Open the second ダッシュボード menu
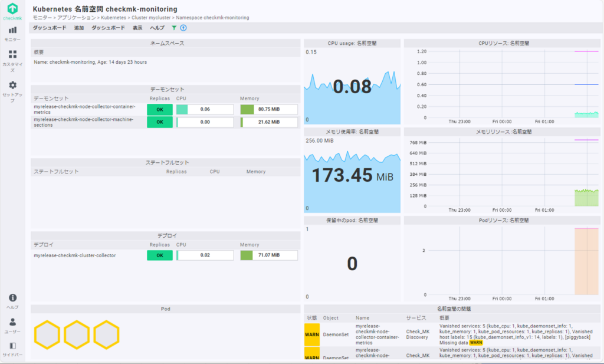The height and width of the screenshot is (364, 604). pyautogui.click(x=108, y=28)
